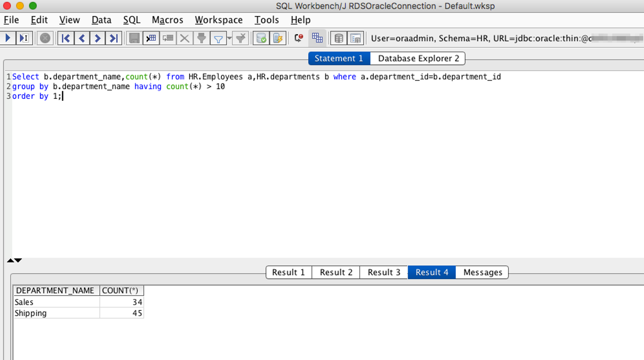Image resolution: width=644 pixels, height=360 pixels.
Task: Open the View menu
Action: [69, 20]
